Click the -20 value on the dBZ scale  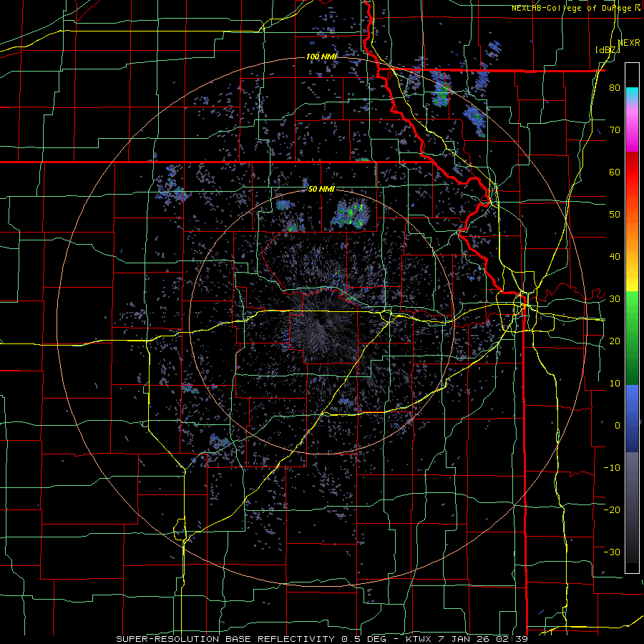612,509
